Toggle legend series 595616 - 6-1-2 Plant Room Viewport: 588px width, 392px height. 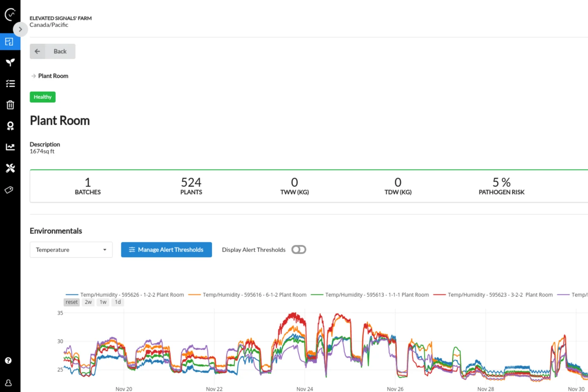[x=247, y=295]
